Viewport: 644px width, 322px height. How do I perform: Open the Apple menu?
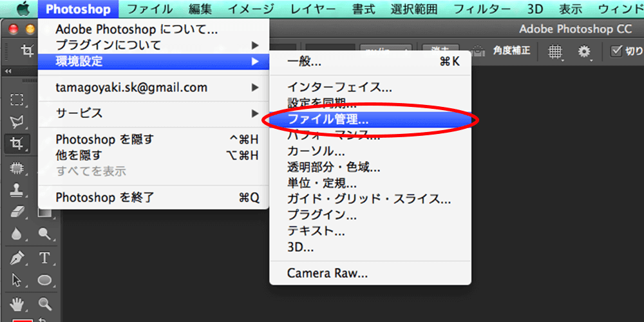(x=23, y=8)
